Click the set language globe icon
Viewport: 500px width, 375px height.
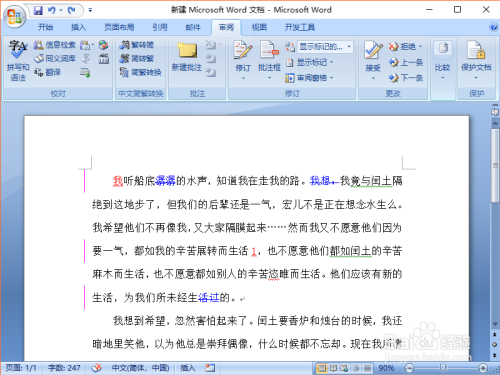click(x=103, y=45)
